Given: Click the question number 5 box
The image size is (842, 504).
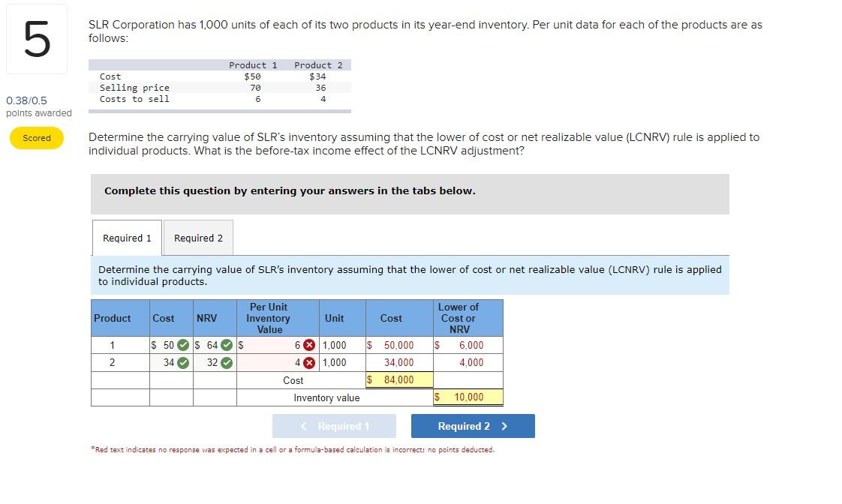Looking at the screenshot, I should pyautogui.click(x=37, y=39).
